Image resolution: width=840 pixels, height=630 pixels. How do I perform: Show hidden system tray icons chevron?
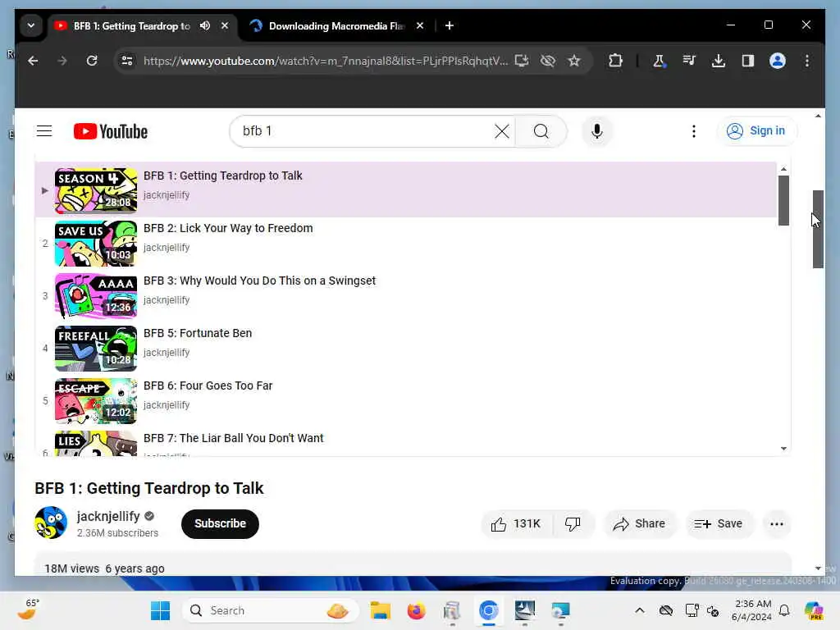[x=640, y=610]
